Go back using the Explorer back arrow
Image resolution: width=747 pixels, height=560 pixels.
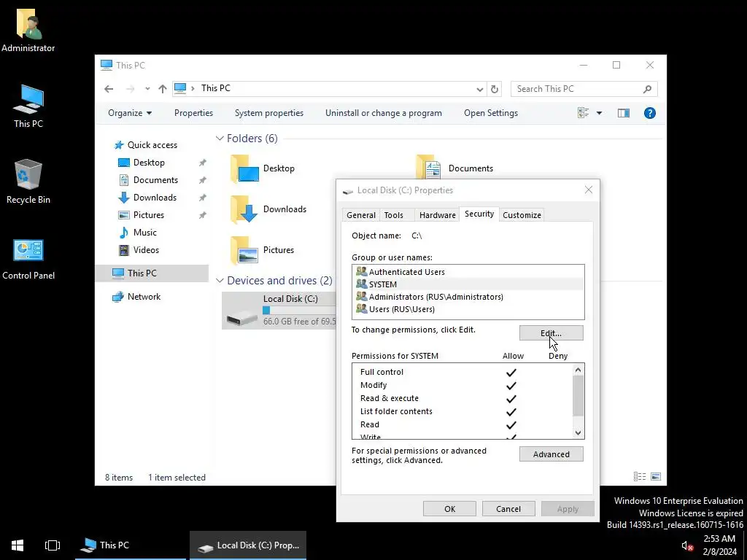(x=109, y=88)
